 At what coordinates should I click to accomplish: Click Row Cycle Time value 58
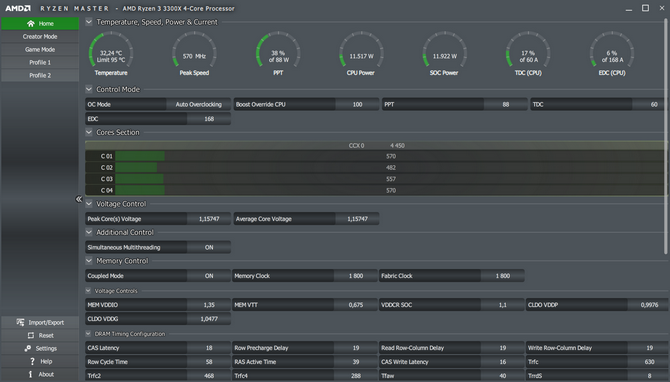(209, 362)
